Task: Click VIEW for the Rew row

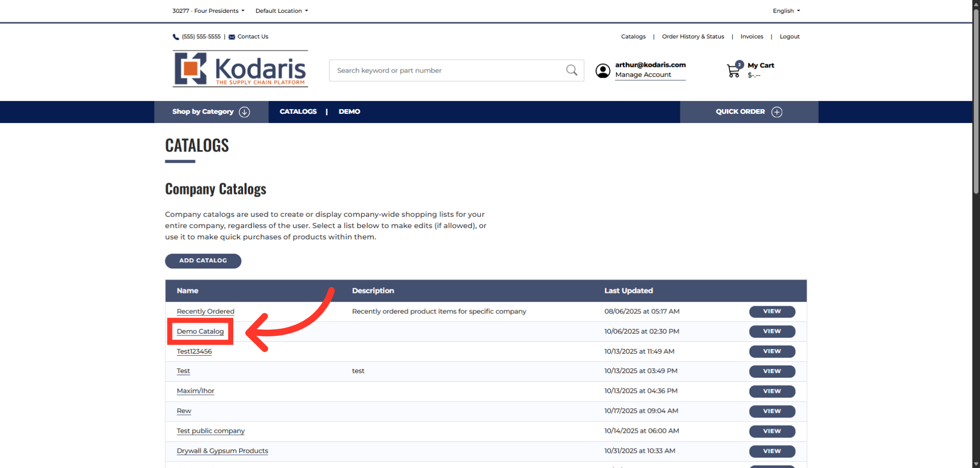Action: [772, 411]
